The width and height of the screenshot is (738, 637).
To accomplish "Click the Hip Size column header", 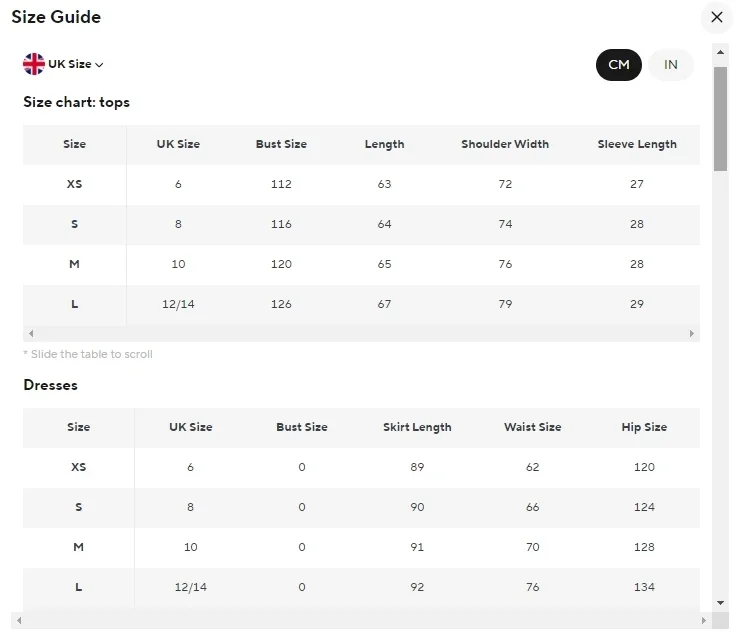I will pos(644,427).
